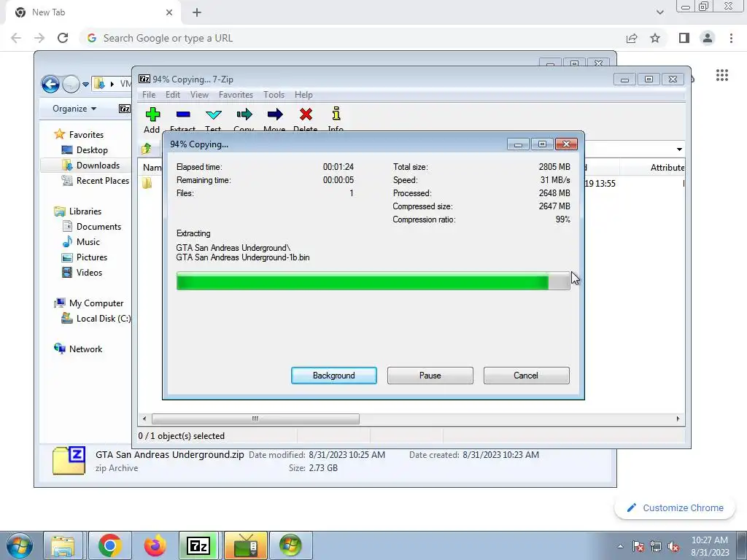Open the 7-Zip address path dropdown arrow
Screen dimensions: 747x560
pyautogui.click(x=679, y=149)
